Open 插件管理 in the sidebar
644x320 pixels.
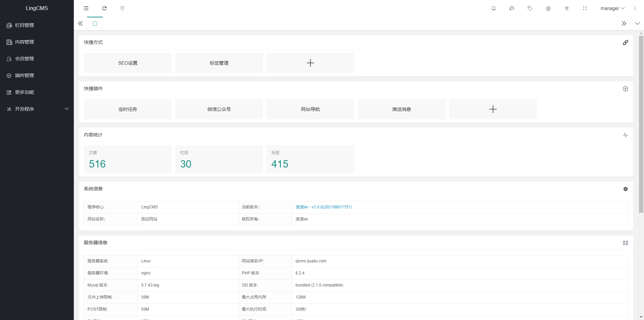(x=37, y=75)
